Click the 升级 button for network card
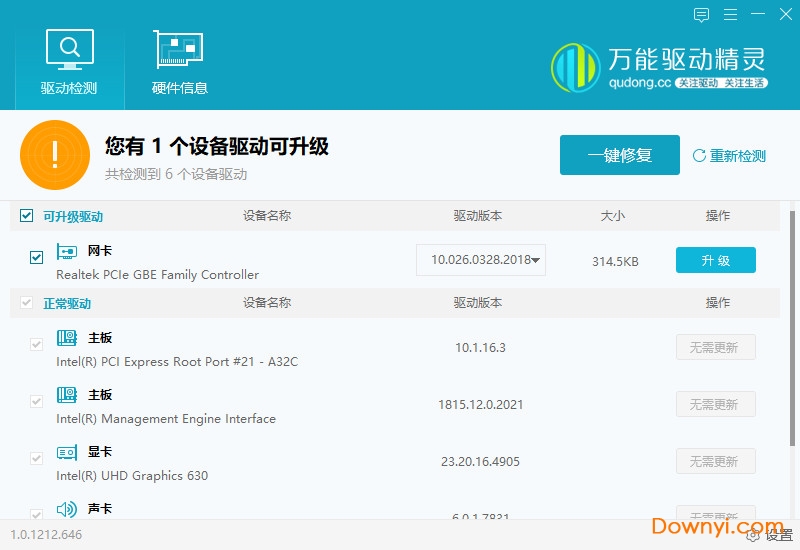800x550 pixels. pyautogui.click(x=715, y=260)
